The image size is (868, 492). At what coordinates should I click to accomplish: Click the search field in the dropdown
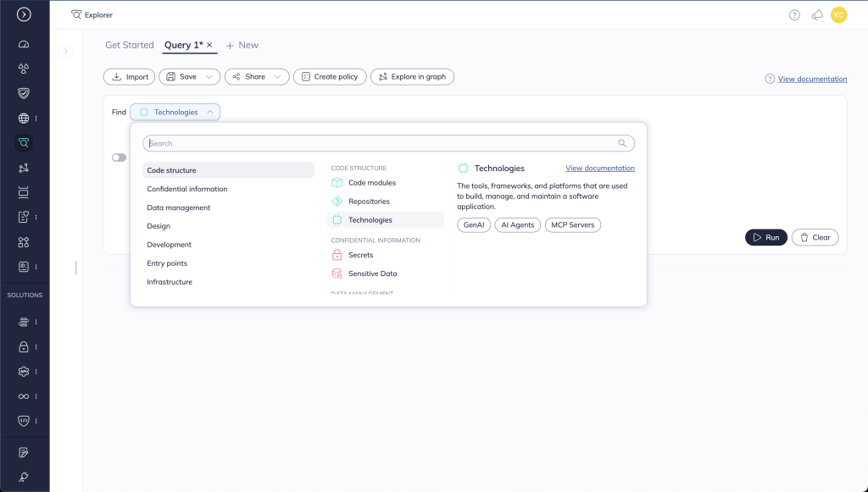[x=381, y=144]
